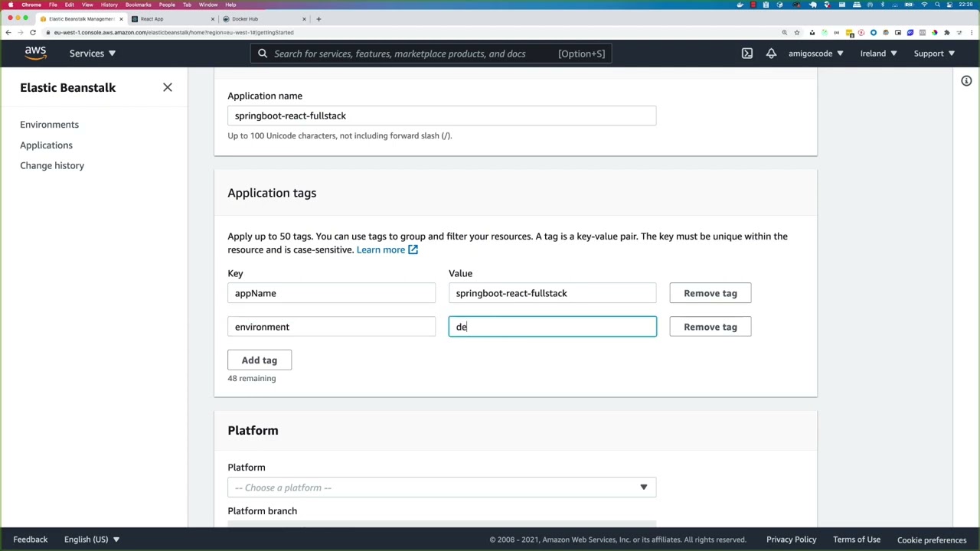Close the Elastic Beanstalk side panel
980x551 pixels.
click(x=168, y=87)
